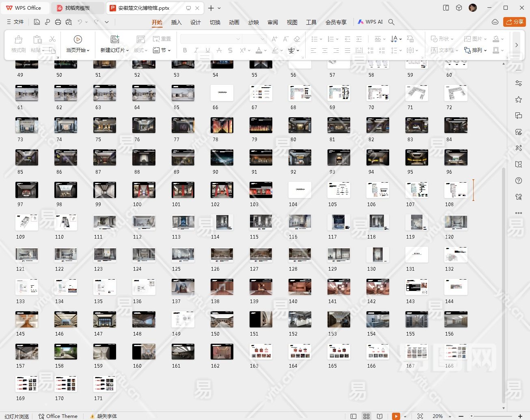
Task: Click the star icon in right sidebar
Action: [518, 99]
